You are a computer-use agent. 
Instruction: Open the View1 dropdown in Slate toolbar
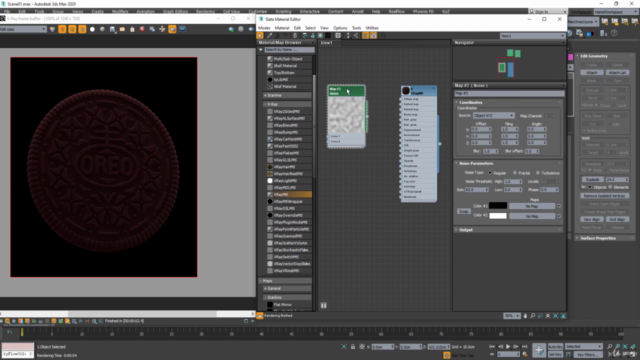click(532, 36)
